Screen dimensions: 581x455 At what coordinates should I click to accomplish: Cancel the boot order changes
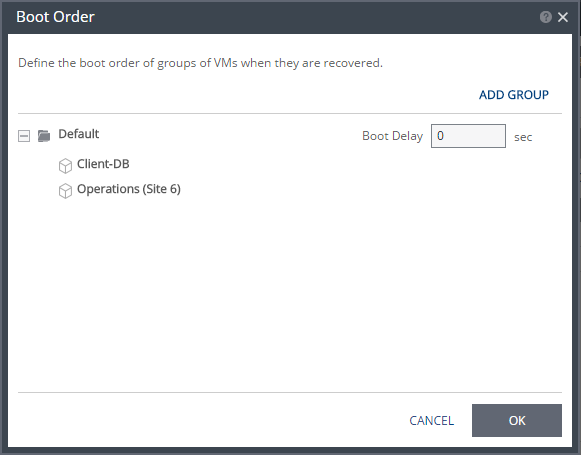click(431, 421)
